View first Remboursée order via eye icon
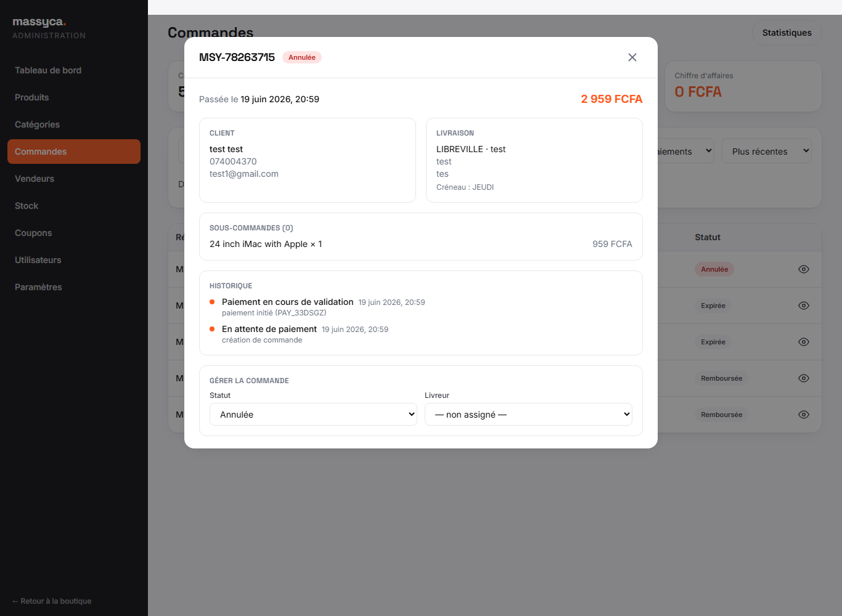 coord(804,378)
